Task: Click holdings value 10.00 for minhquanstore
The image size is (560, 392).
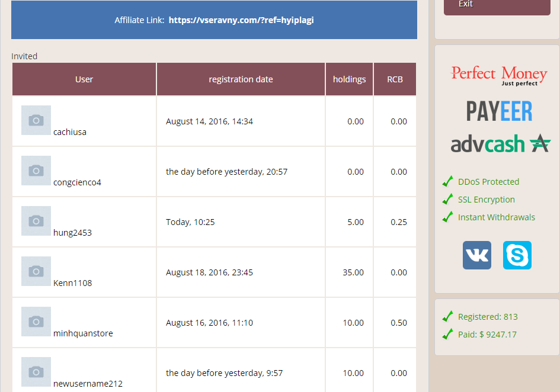Action: (x=353, y=323)
